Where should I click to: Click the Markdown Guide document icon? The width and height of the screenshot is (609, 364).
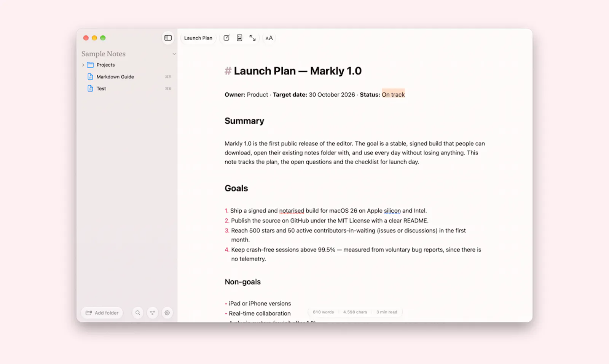pos(90,76)
